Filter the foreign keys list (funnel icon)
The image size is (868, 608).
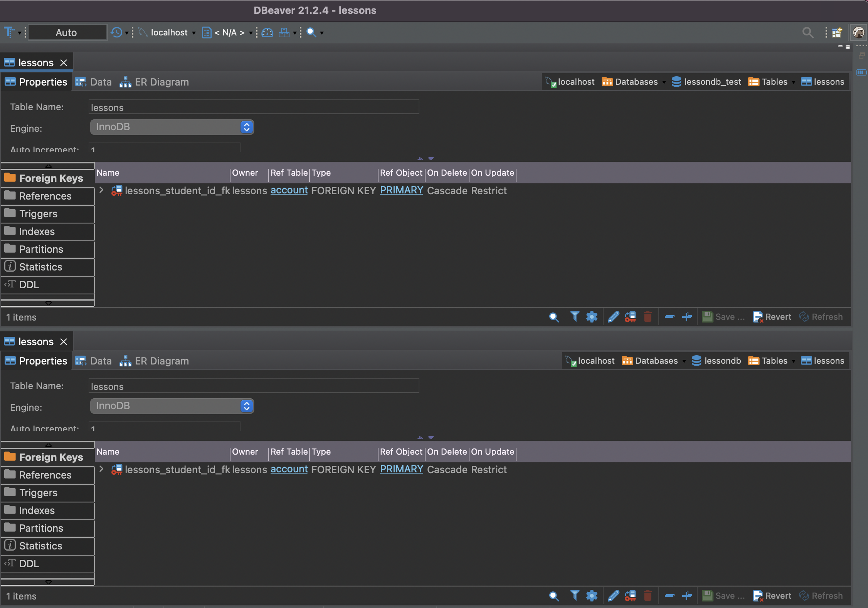coord(575,317)
